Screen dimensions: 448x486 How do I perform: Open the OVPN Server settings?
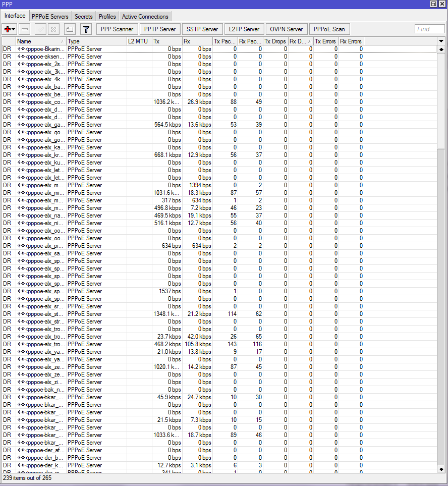[286, 29]
